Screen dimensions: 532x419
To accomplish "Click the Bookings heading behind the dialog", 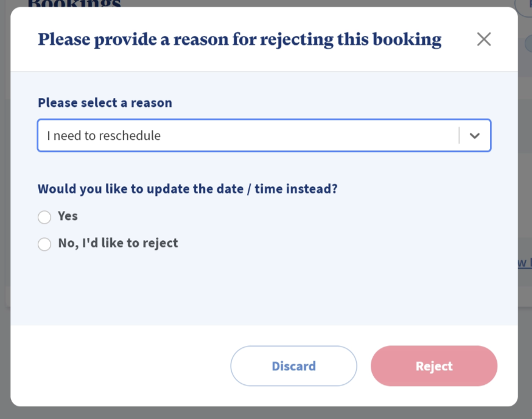I will pos(74,4).
